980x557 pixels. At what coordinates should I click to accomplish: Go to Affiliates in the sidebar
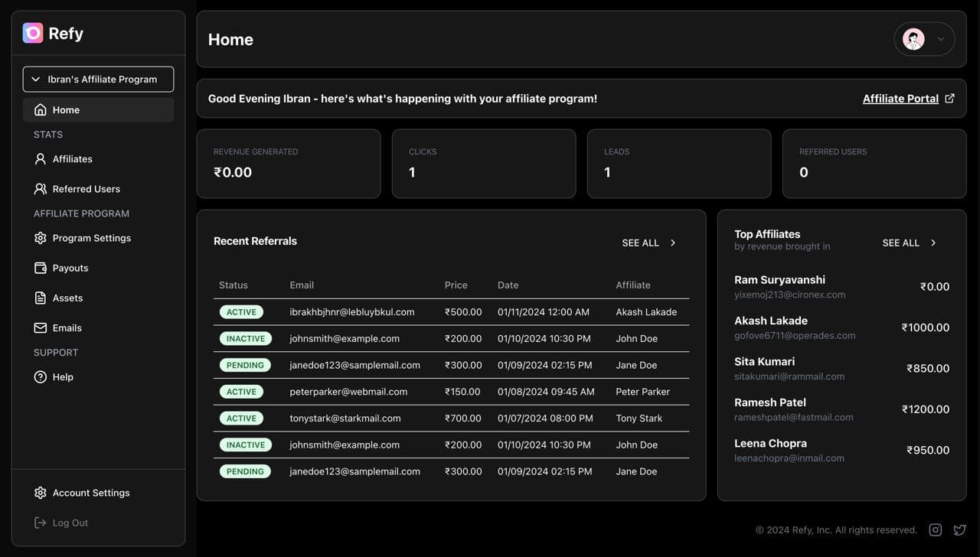(72, 159)
